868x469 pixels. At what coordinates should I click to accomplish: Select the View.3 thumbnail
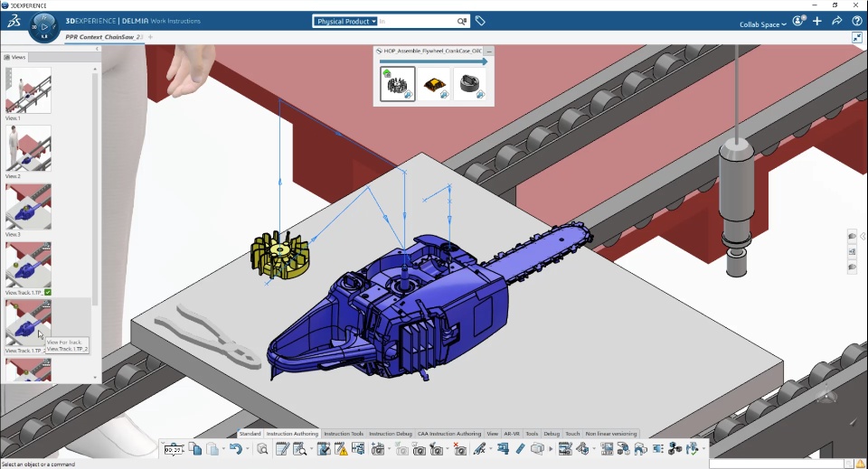(28, 206)
